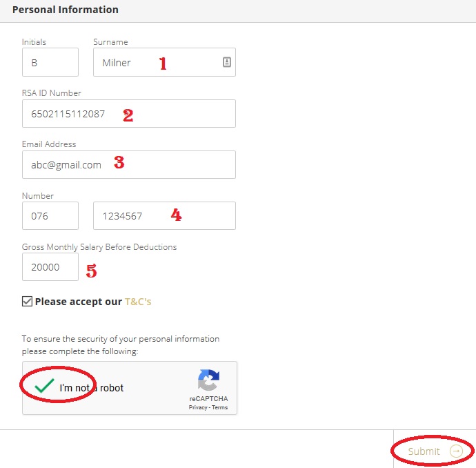Open the reCAPTCHA Privacy link
This screenshot has width=476, height=468.
(198, 408)
